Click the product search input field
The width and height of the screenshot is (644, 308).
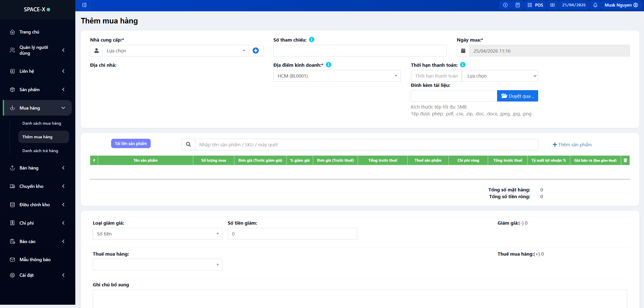(366, 145)
